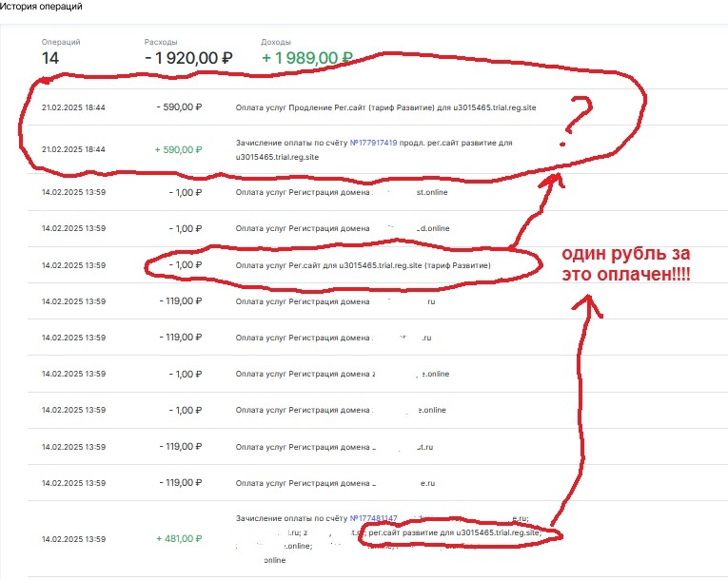Open invoice link №177481147
Screen dimensions: 728x580
(373, 518)
